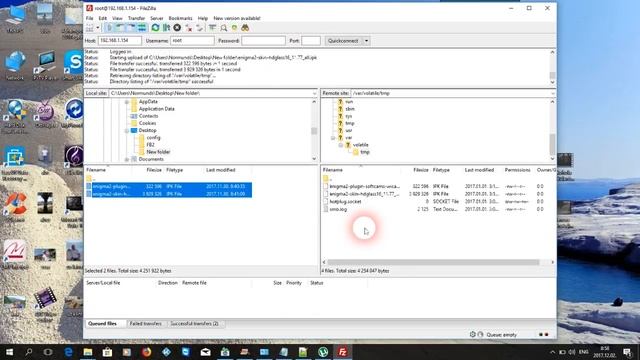Image resolution: width=640 pixels, height=360 pixels.
Task: Toggle transfer queue display
Action: [x=142, y=28]
